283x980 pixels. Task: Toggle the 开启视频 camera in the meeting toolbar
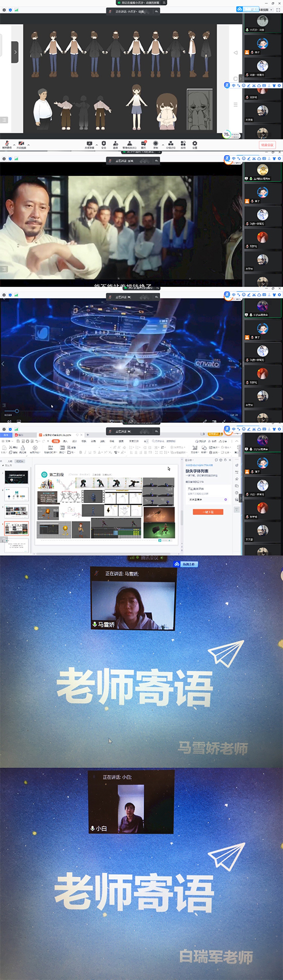pyautogui.click(x=21, y=144)
